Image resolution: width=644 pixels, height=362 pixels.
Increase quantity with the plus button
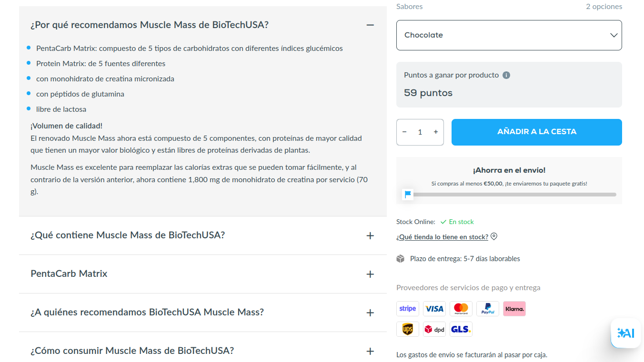tap(435, 132)
